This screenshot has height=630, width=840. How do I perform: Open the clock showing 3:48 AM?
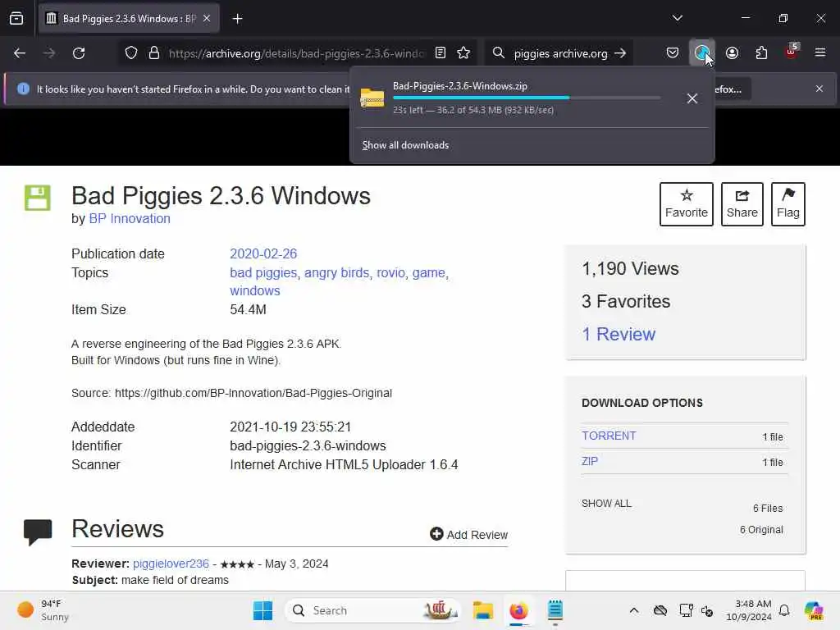[748, 610]
